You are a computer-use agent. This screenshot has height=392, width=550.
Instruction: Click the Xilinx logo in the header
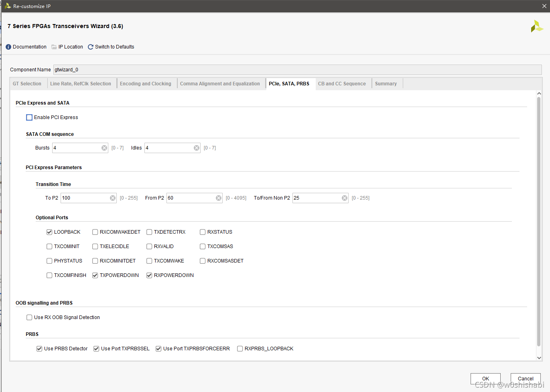point(537,26)
